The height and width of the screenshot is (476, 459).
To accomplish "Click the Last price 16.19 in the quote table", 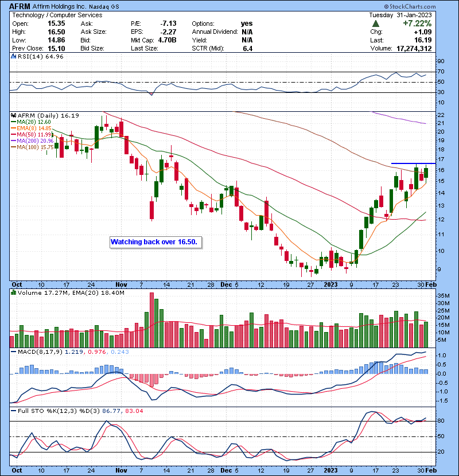I will pyautogui.click(x=423, y=40).
